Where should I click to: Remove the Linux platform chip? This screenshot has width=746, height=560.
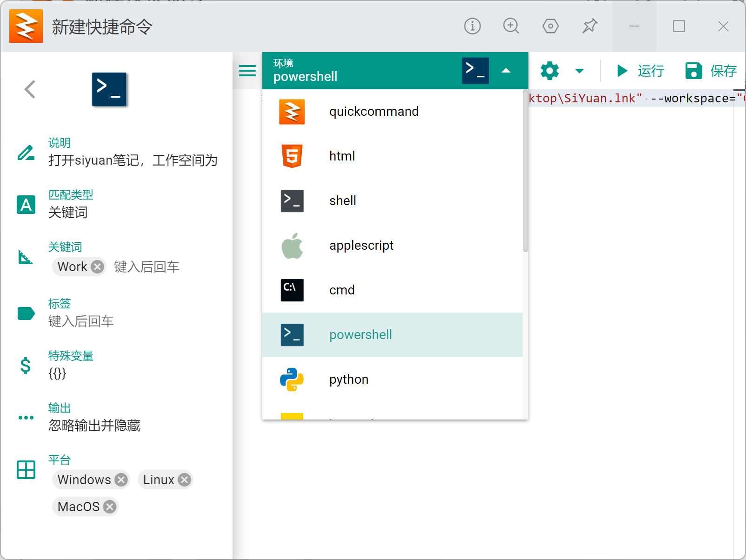(x=185, y=480)
